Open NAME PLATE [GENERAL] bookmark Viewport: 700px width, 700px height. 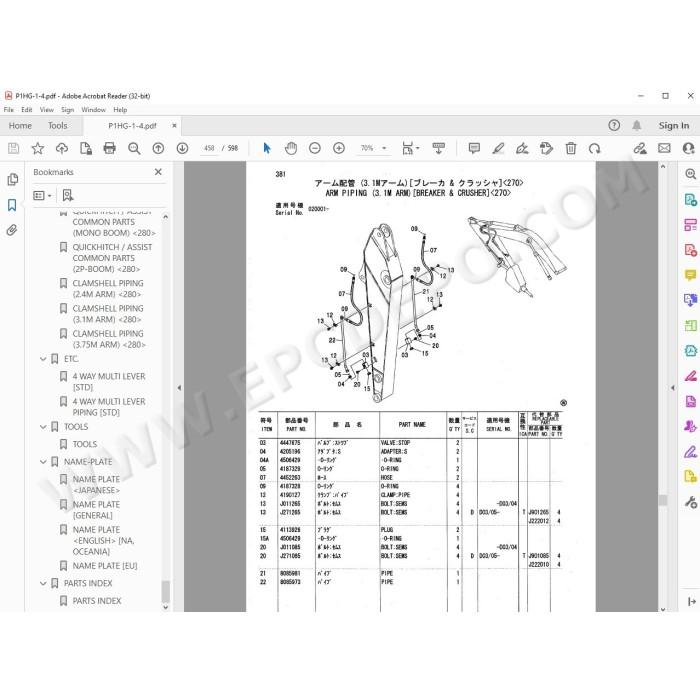click(x=96, y=510)
